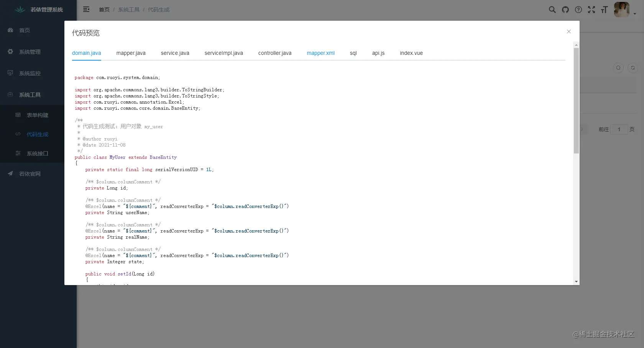This screenshot has width=644, height=348.
Task: Click the 若依官网 paper plane icon
Action: tap(10, 173)
